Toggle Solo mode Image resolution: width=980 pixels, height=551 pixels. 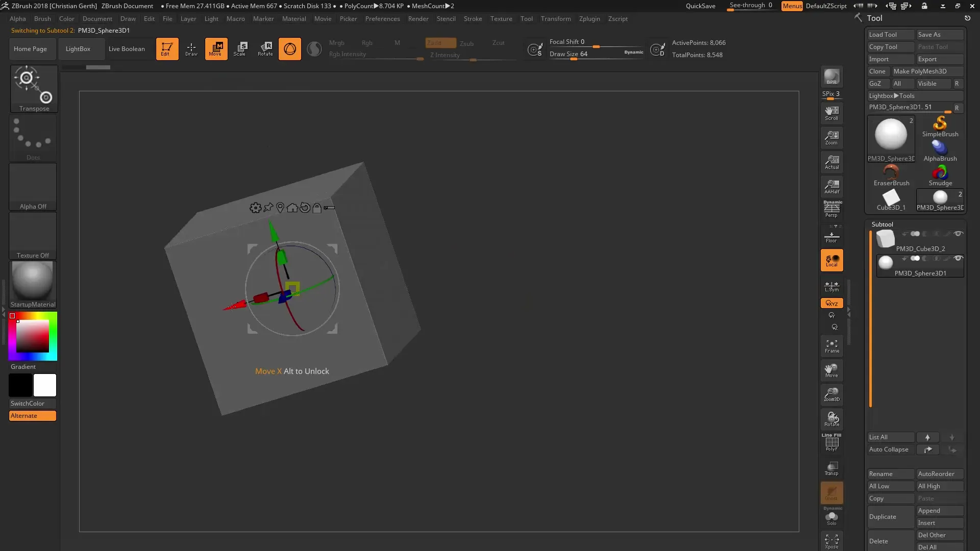831,517
